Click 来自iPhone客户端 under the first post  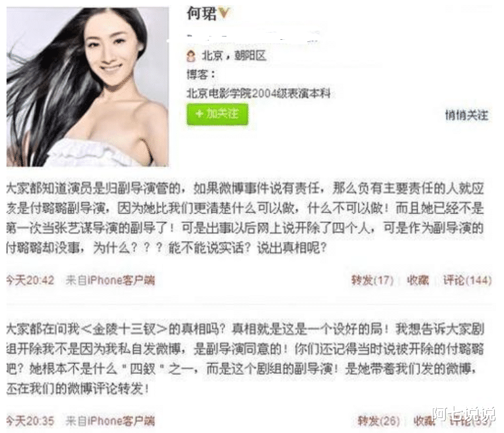(110, 280)
